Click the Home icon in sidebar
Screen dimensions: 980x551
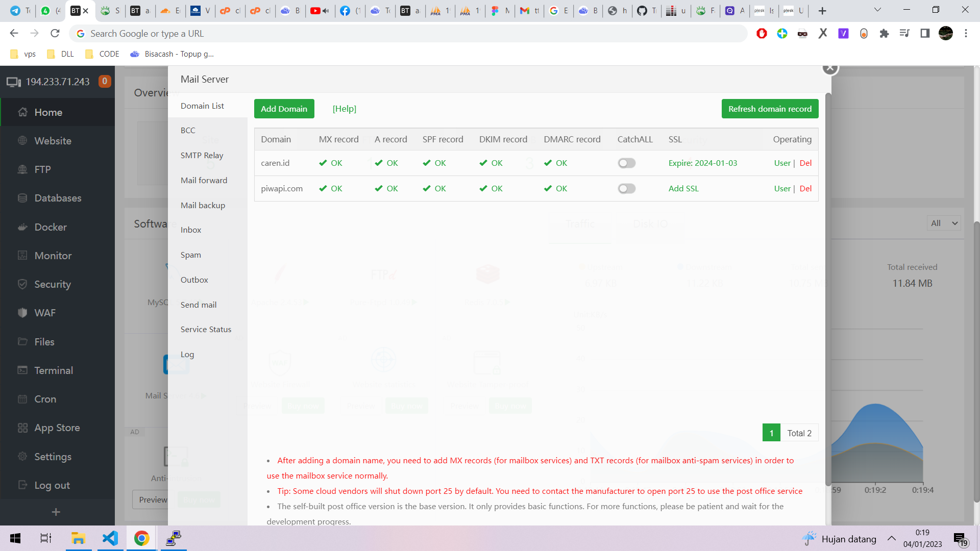pyautogui.click(x=22, y=112)
